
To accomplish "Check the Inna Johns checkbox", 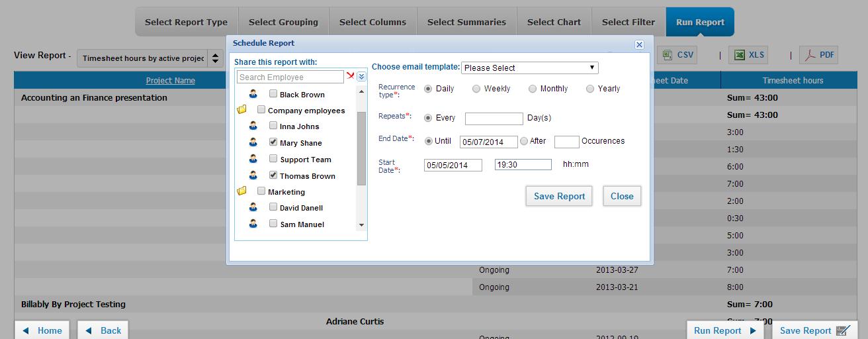I will (273, 125).
